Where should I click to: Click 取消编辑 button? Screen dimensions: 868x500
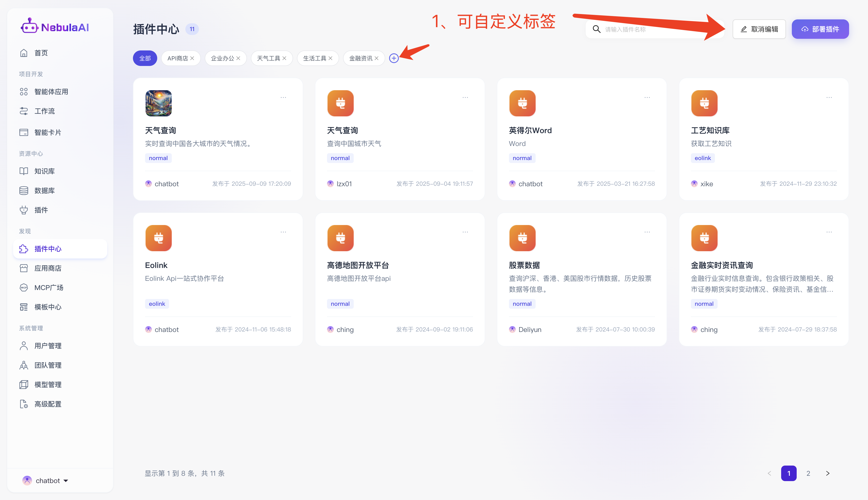(759, 29)
